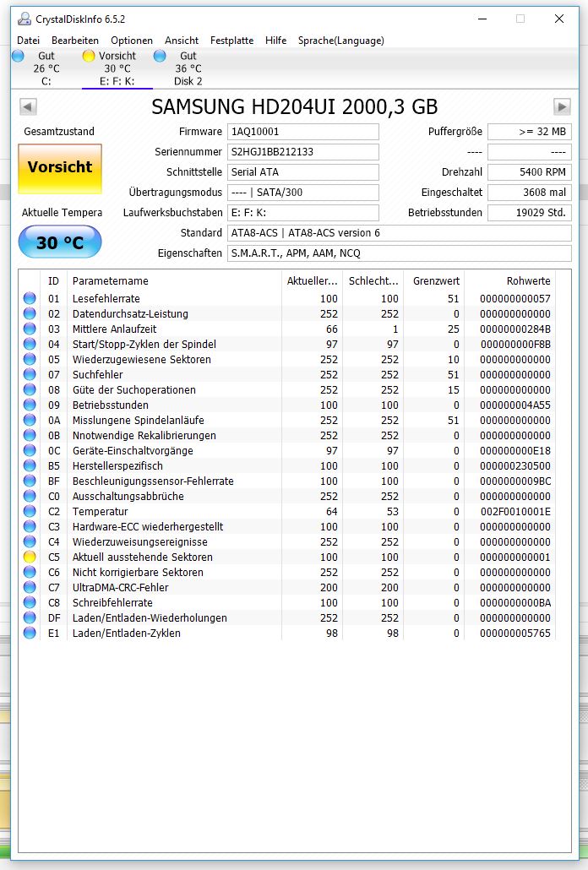The image size is (588, 870).
Task: Click the blue status icon for Lesefehlerrate
Action: (30, 298)
